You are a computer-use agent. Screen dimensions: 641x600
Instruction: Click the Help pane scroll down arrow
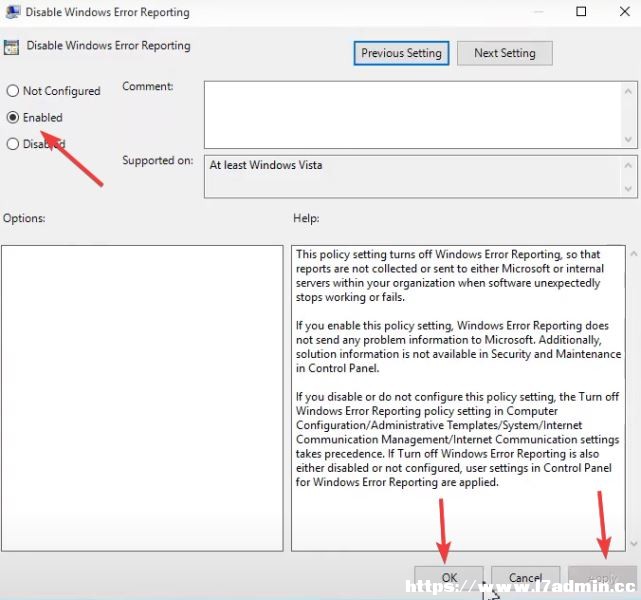click(x=634, y=544)
